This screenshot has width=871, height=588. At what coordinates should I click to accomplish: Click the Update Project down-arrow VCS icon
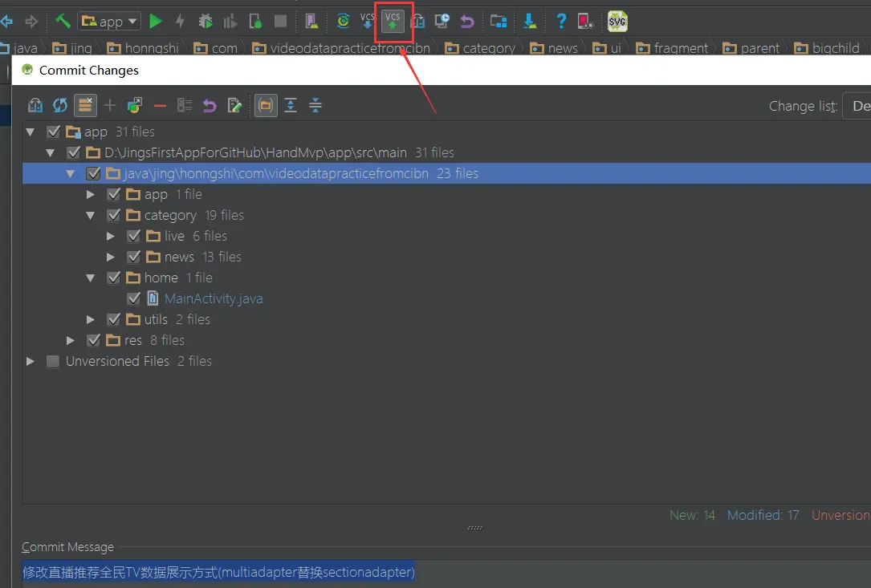click(367, 21)
